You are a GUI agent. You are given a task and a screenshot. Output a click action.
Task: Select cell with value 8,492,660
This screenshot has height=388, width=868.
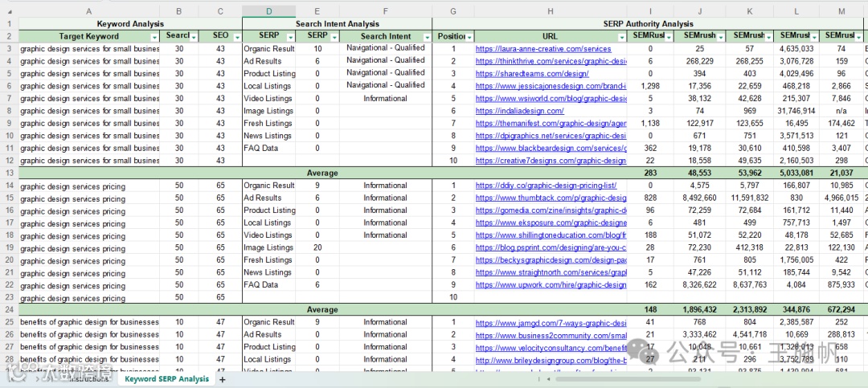tap(699, 198)
